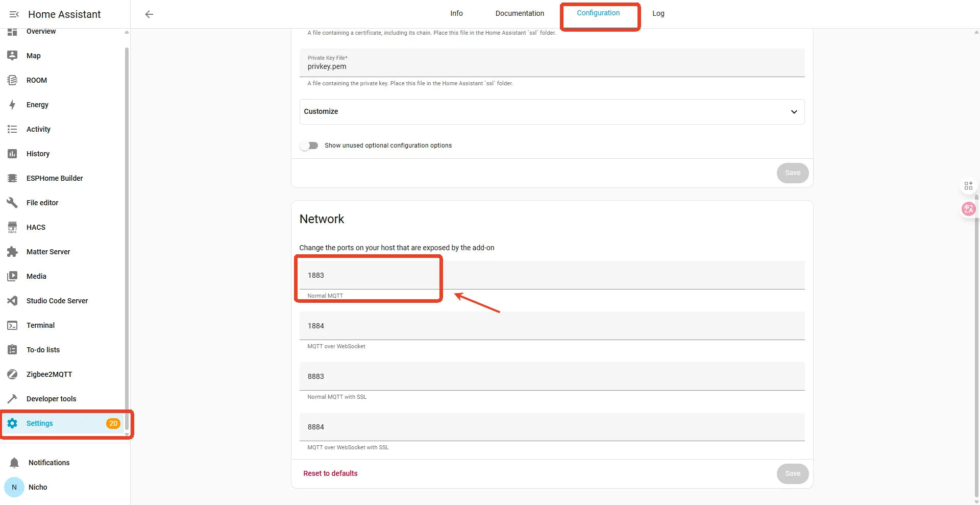Switch to the Info tab
The width and height of the screenshot is (980, 505).
point(456,14)
